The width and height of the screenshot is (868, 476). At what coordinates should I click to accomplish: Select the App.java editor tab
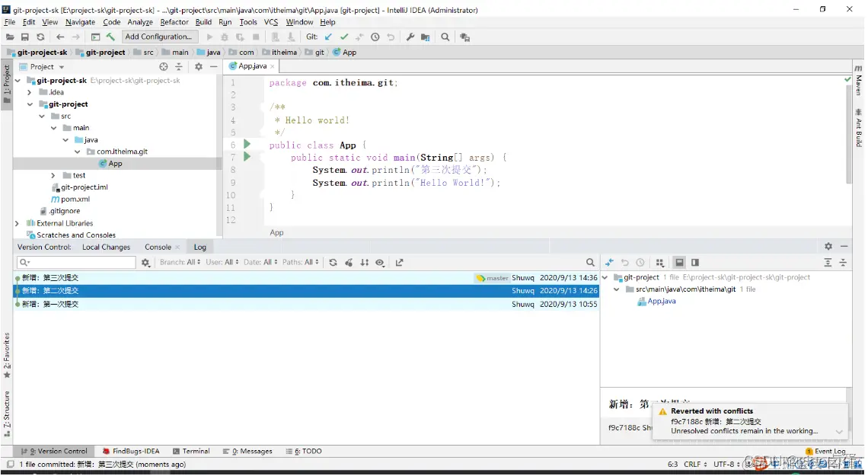pos(252,66)
